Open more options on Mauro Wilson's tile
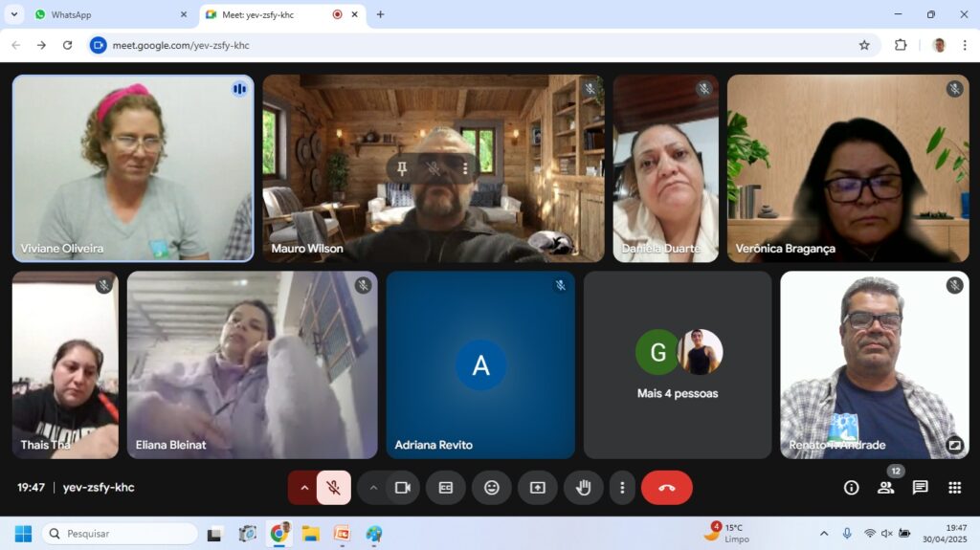The height and width of the screenshot is (550, 980). [x=465, y=168]
